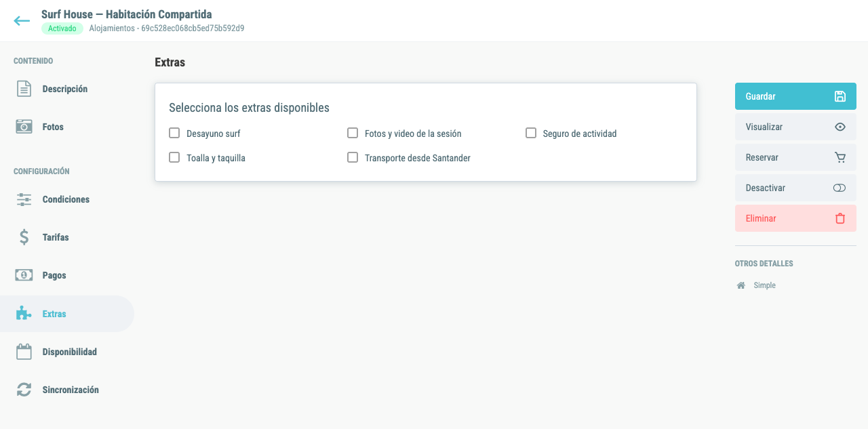Toggle the Seguro de actividad checkbox
The image size is (868, 429).
pos(531,133)
